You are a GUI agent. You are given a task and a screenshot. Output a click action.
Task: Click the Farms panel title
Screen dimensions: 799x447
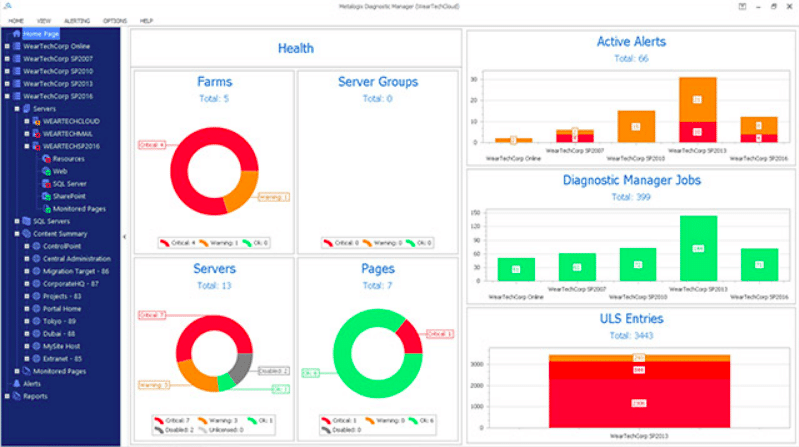(215, 82)
